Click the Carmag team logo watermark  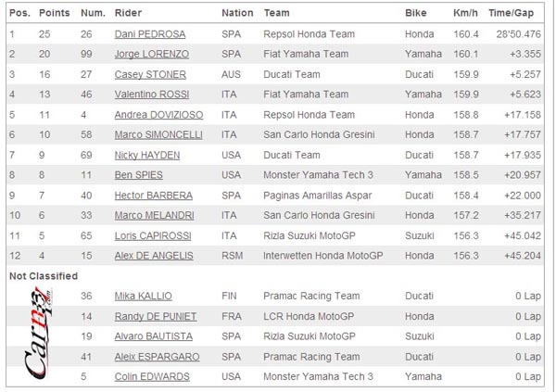click(x=39, y=333)
